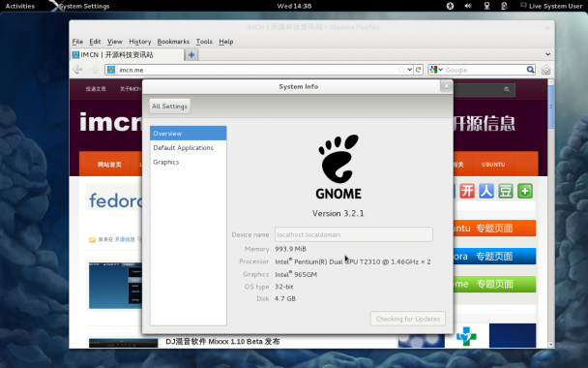Click Checking for Updates button
The image size is (588, 368).
(408, 319)
